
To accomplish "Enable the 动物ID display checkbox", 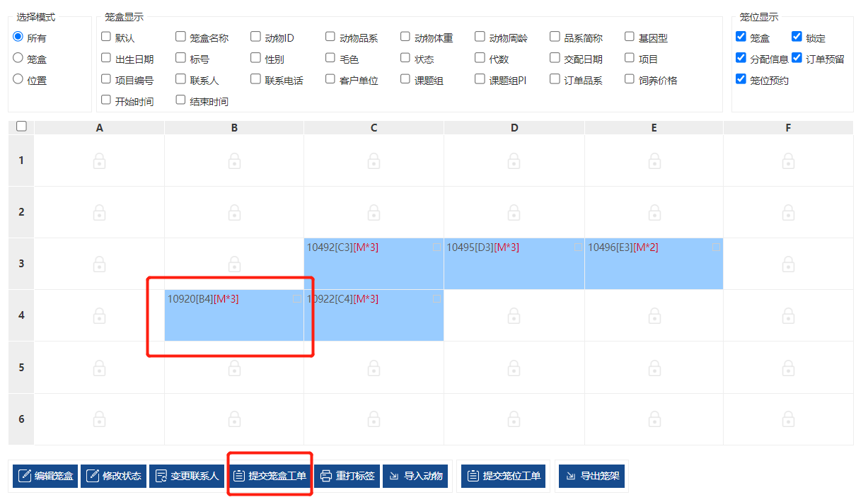I will (255, 37).
